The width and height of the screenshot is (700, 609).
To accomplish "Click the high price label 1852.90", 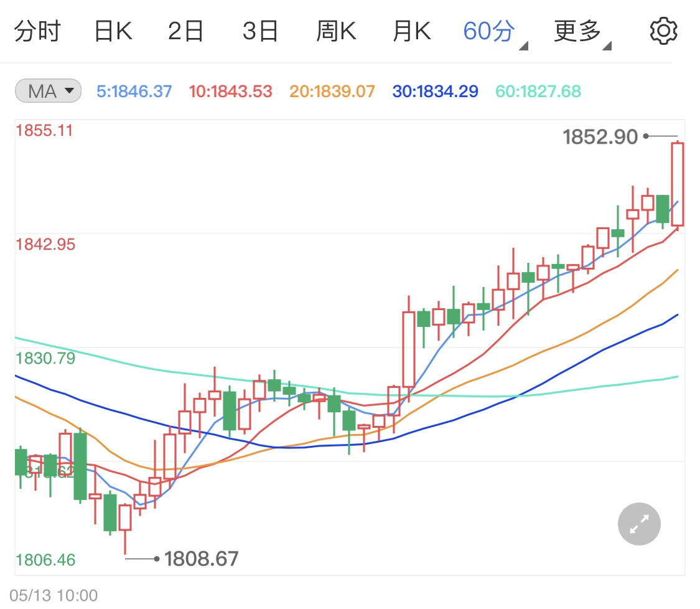I will 600,137.
